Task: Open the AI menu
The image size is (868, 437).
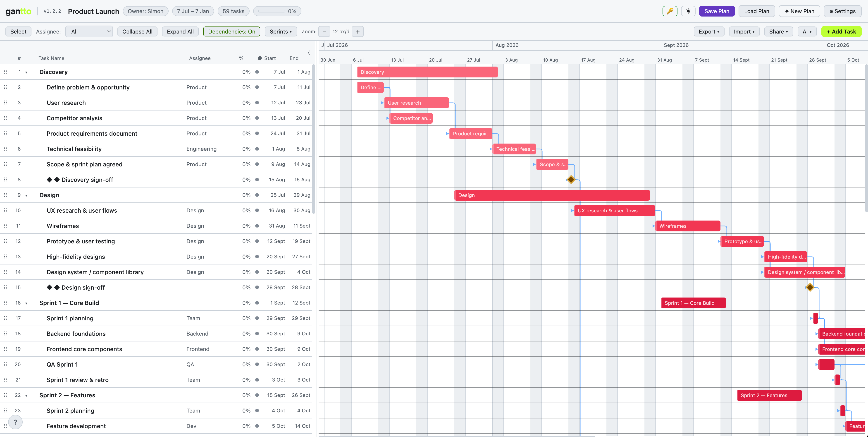Action: pos(807,32)
